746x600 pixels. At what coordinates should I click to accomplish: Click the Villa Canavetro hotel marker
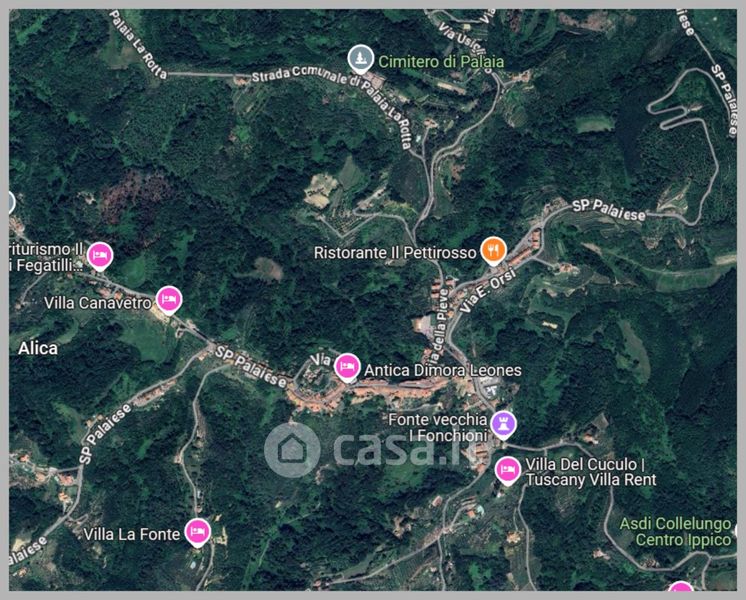coord(169,300)
